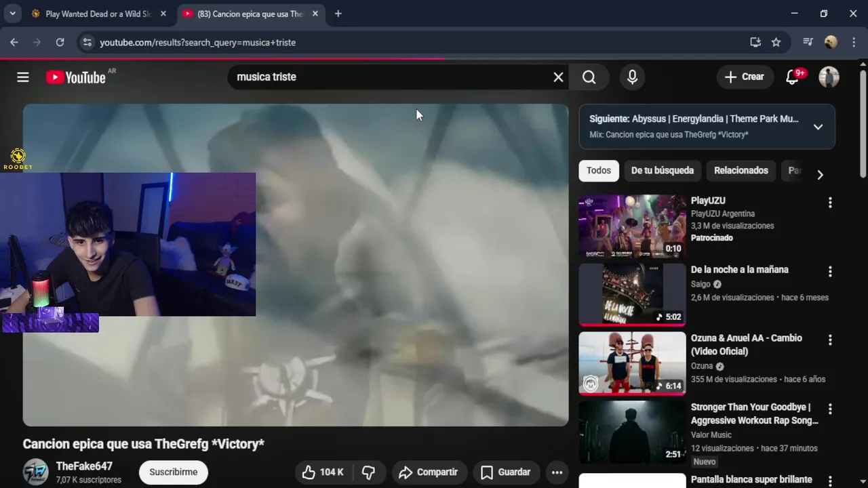Start voice search with microphone icon
The height and width of the screenshot is (488, 868).
click(x=632, y=77)
